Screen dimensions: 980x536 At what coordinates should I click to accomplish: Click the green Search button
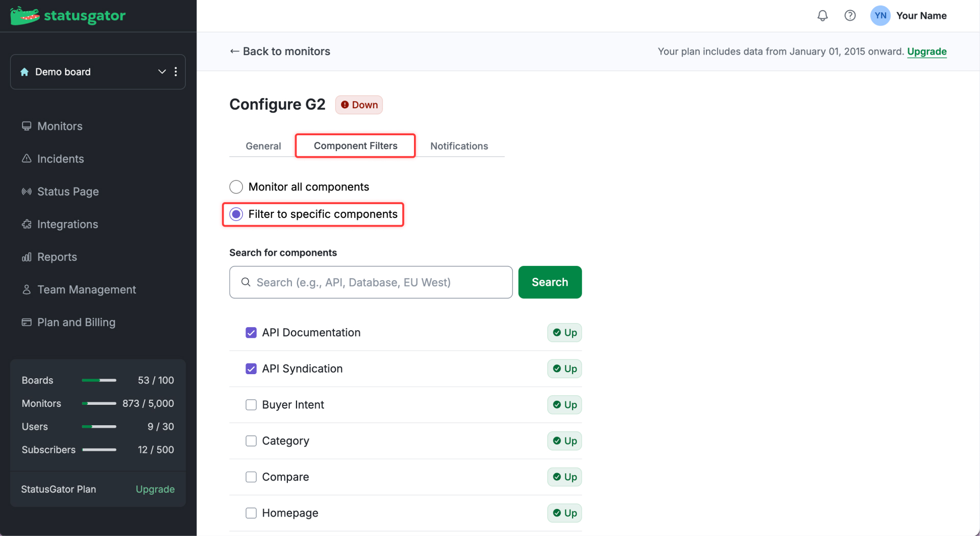pos(550,282)
